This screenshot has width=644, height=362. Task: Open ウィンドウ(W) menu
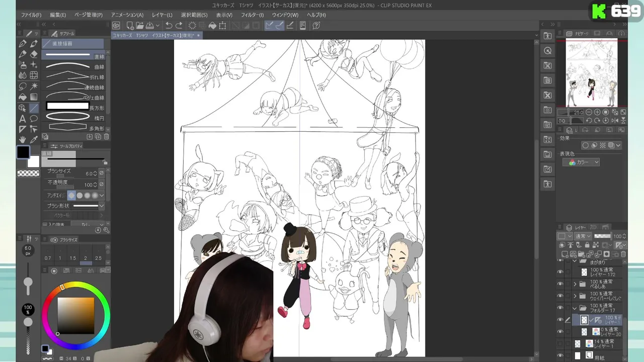[x=285, y=15]
